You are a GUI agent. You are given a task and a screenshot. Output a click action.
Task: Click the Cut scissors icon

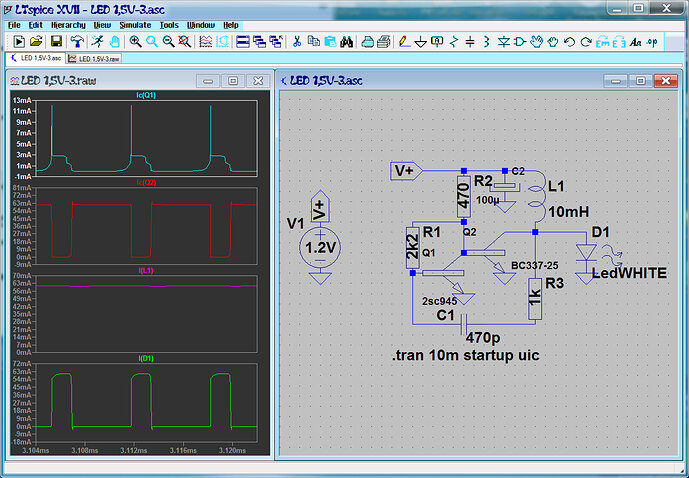[297, 42]
